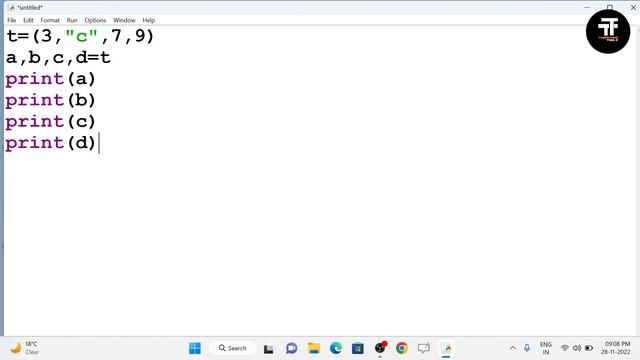Viewport: 640px width, 360px height.
Task: Click on the line a,b,c,d=t
Action: pyautogui.click(x=58, y=58)
